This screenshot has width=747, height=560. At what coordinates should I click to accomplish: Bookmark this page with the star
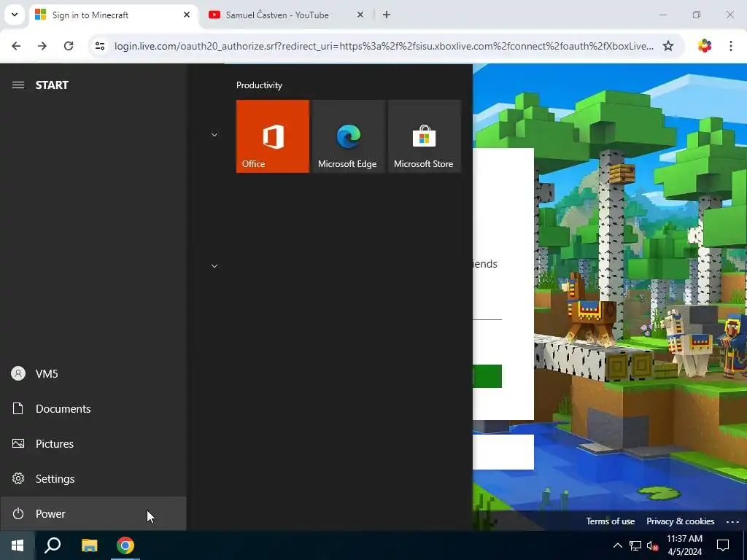(x=668, y=46)
